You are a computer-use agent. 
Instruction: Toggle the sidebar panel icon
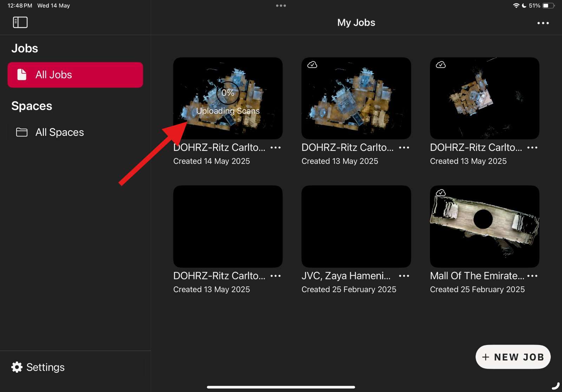coord(20,22)
